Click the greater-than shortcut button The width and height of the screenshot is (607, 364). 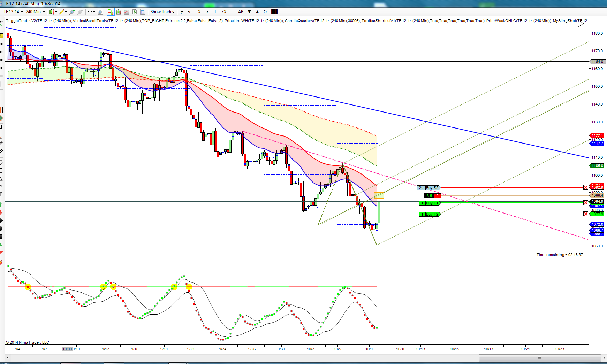207,12
